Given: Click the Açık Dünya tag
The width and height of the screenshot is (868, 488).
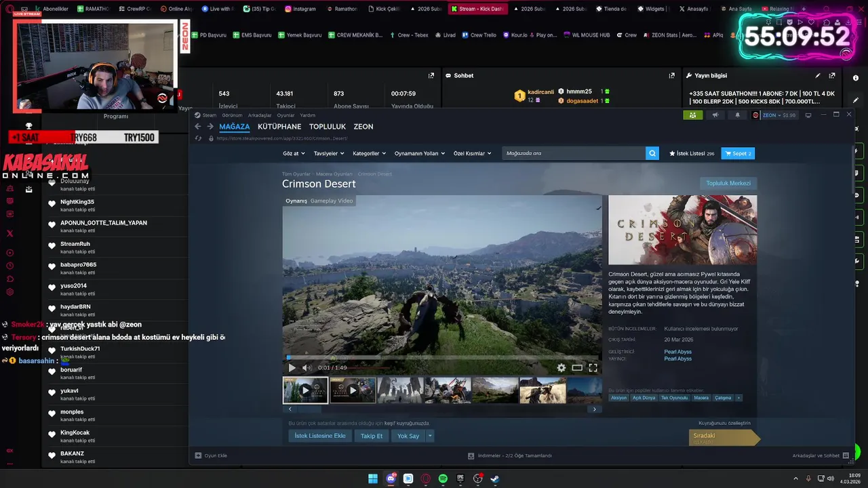Looking at the screenshot, I should 644,398.
